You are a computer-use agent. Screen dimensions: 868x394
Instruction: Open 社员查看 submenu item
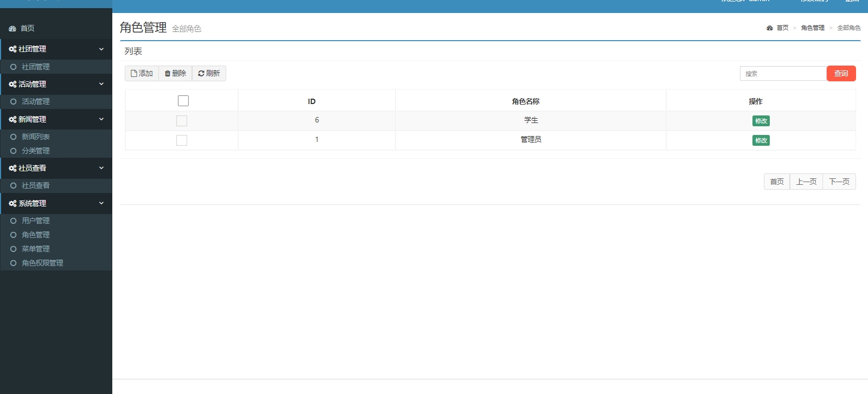click(56, 185)
